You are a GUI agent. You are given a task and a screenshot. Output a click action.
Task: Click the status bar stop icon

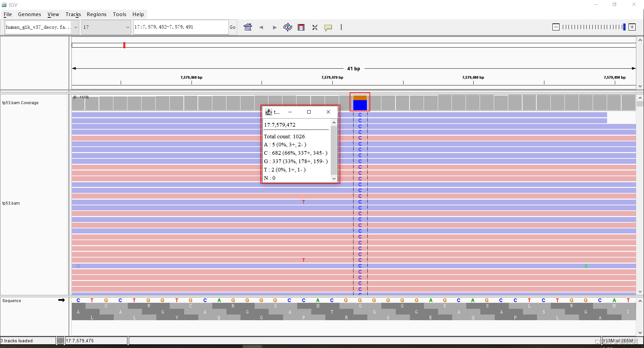(60, 341)
